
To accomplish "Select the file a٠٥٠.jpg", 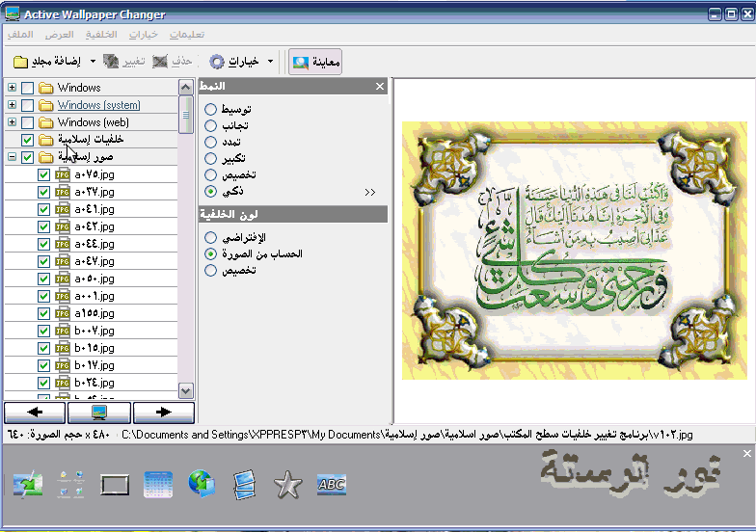I will click(x=94, y=279).
